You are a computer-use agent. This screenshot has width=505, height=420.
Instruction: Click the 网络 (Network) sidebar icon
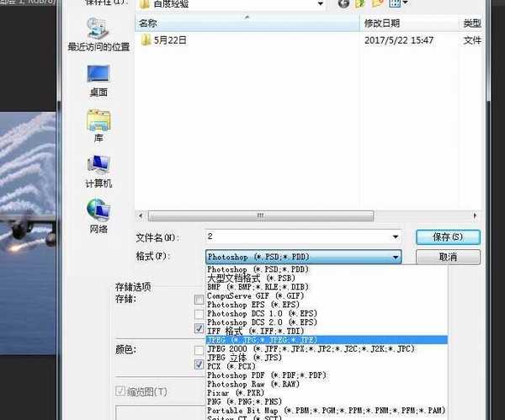point(98,215)
